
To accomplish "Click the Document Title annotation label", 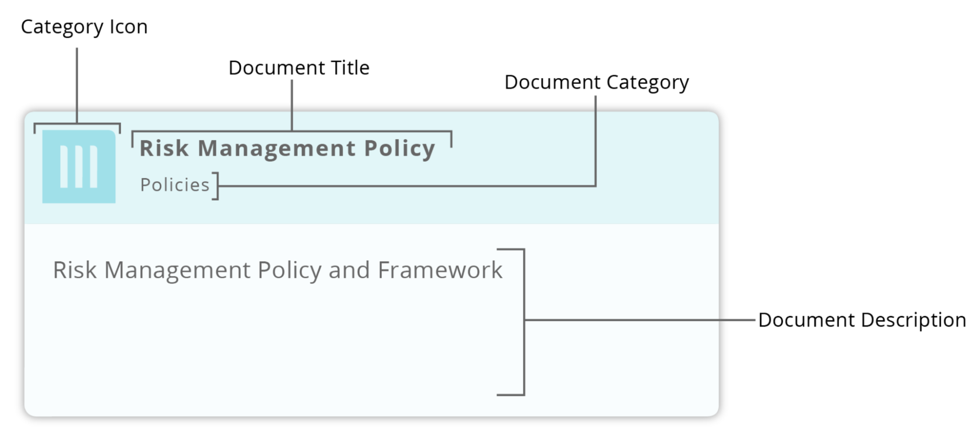I will pyautogui.click(x=299, y=68).
